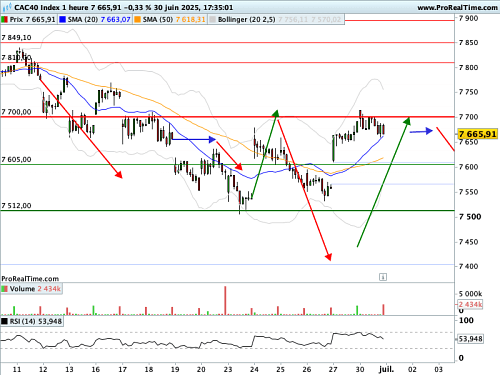Click date 03 on the time axis

[x=439, y=369]
